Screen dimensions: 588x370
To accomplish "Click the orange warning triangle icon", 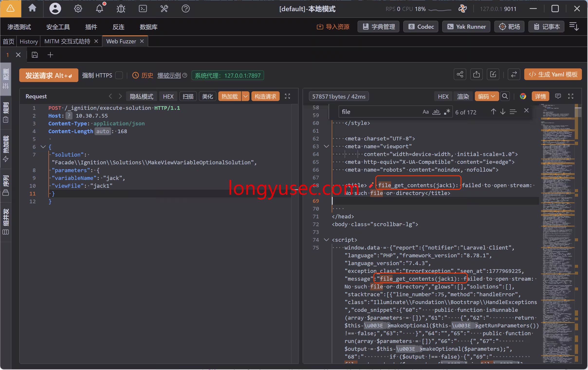I will pyautogui.click(x=10, y=9).
